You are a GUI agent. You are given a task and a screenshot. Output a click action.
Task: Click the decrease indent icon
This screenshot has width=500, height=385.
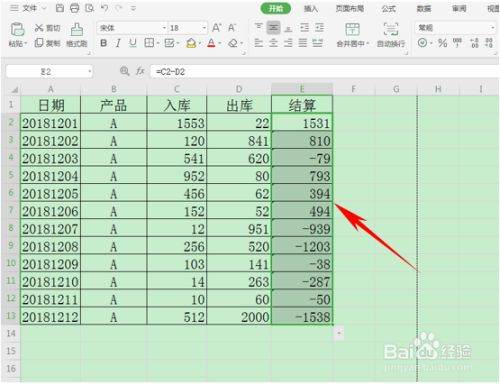click(304, 27)
